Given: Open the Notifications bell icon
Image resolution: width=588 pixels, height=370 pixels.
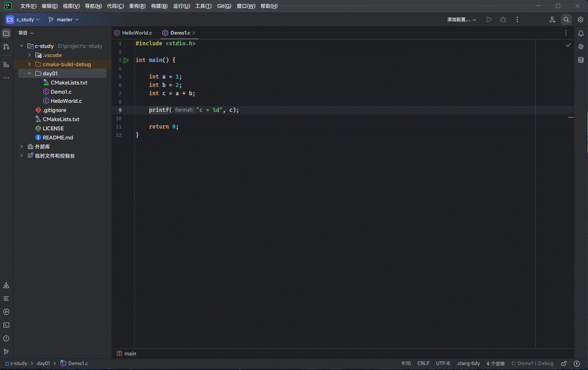Looking at the screenshot, I should (x=581, y=33).
